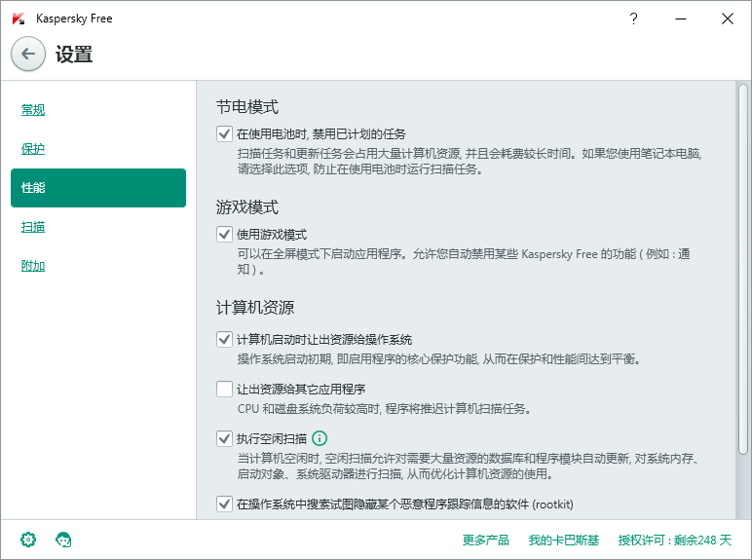This screenshot has width=752, height=560.
Task: Toggle 在使用电池时, 禁用已计划的任务 checkbox
Action: tap(224, 133)
